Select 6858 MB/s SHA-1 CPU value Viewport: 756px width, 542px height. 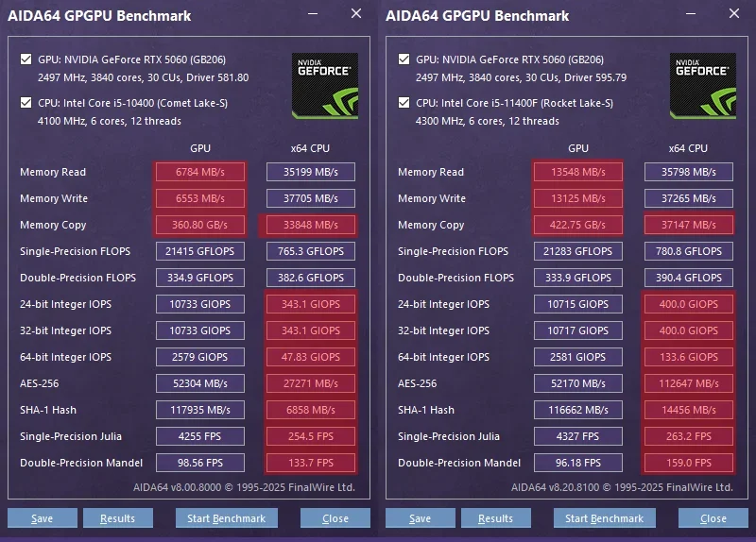tap(311, 410)
